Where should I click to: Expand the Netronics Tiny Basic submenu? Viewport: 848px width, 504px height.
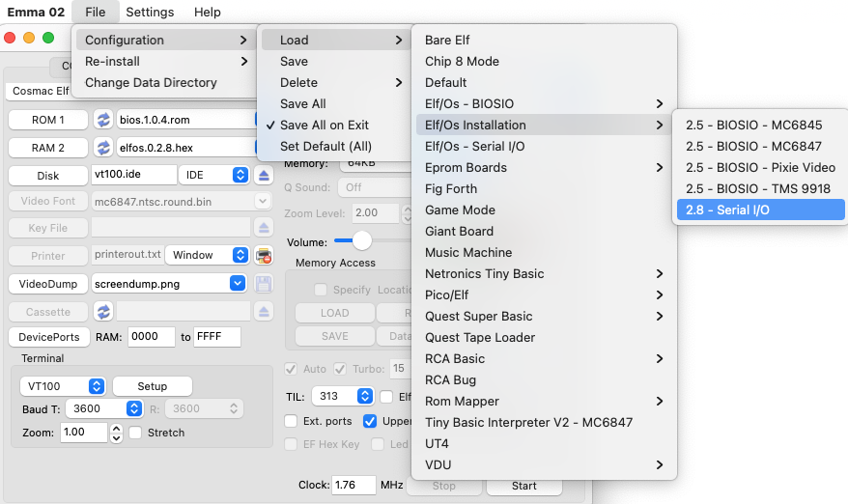[x=544, y=273]
